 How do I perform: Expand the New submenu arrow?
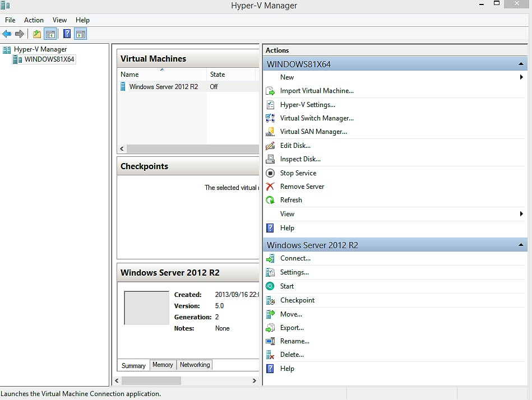click(x=521, y=77)
